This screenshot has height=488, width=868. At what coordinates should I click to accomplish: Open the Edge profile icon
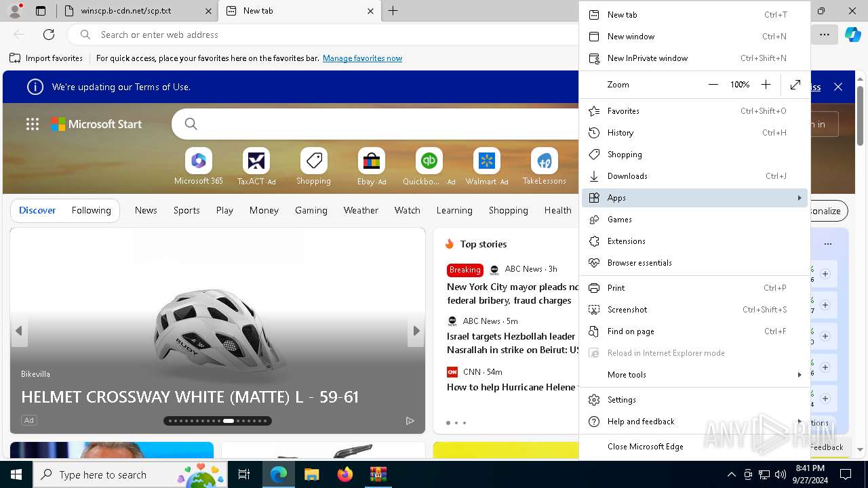click(15, 11)
